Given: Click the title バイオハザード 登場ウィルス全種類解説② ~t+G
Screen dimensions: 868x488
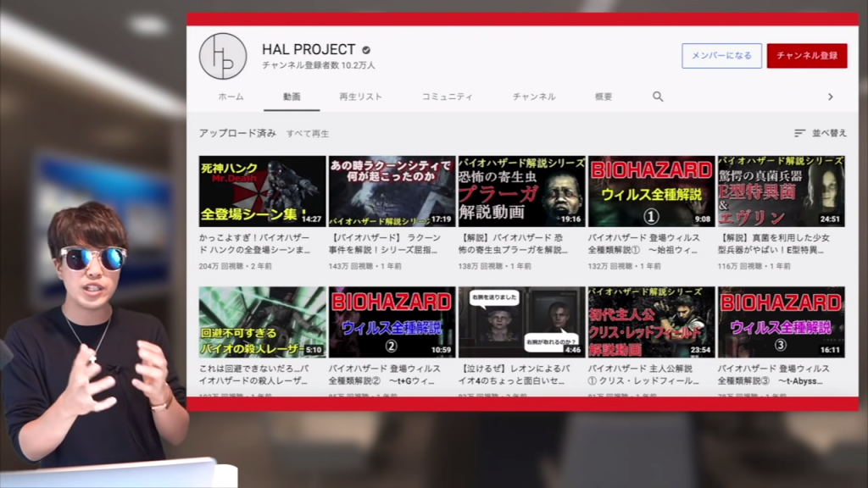Looking at the screenshot, I should pyautogui.click(x=385, y=374).
